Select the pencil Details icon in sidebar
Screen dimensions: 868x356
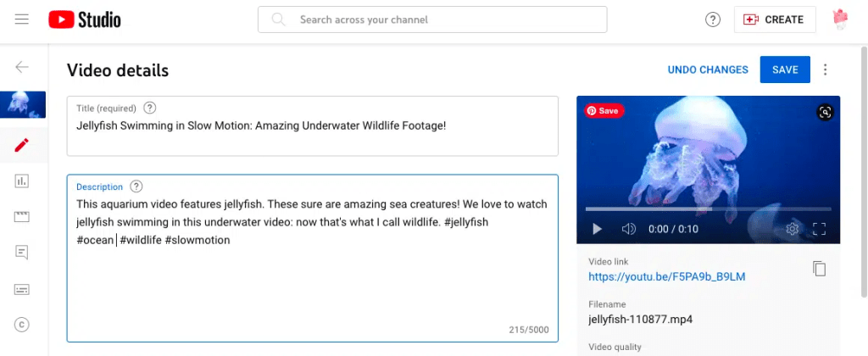tap(22, 145)
